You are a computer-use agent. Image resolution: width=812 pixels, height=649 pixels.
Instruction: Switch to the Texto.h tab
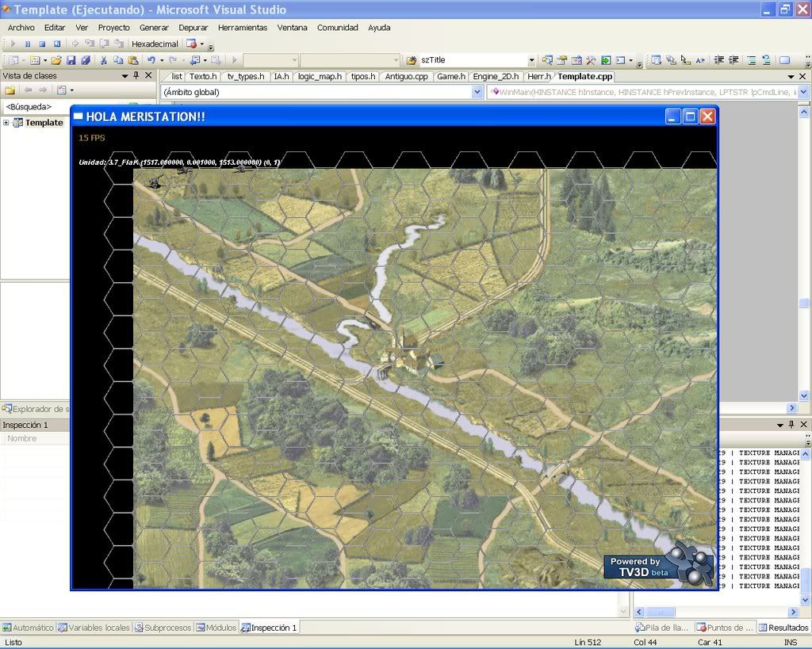coord(202,77)
